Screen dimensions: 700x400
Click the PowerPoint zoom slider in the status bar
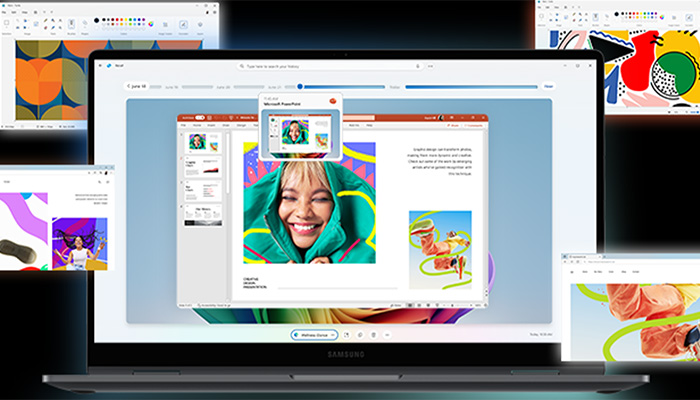457,305
